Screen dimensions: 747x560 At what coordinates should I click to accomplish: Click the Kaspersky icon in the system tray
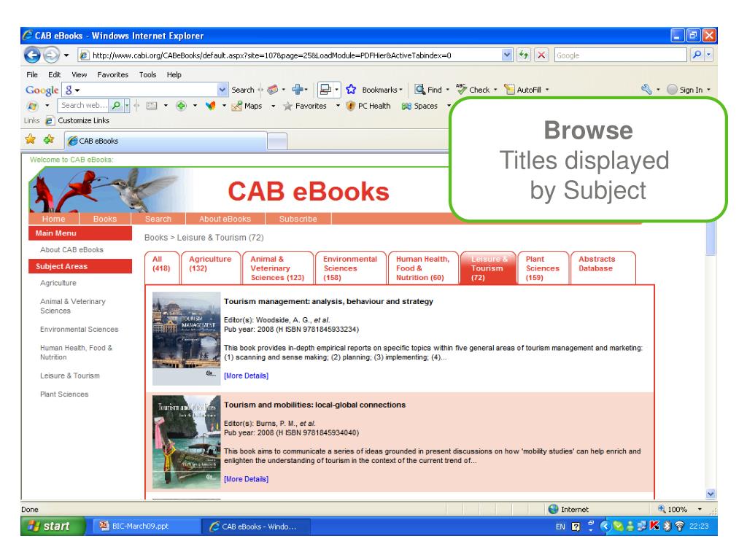click(654, 526)
